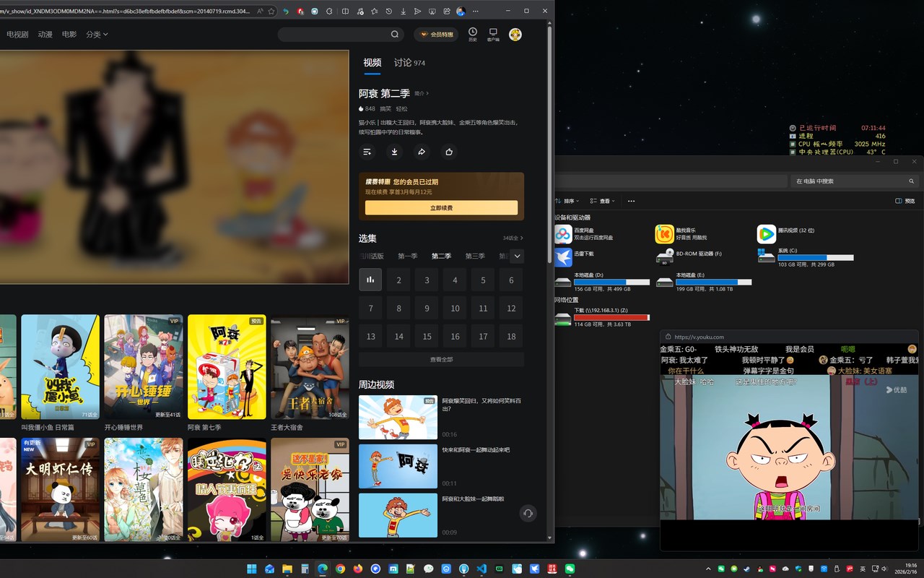
Task: Toggle the 预览 preview pane in File Explorer
Action: click(x=905, y=201)
